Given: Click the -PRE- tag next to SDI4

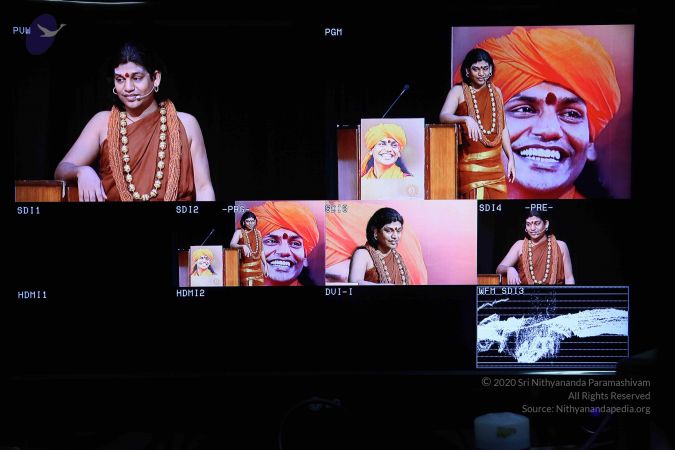Looking at the screenshot, I should [538, 208].
